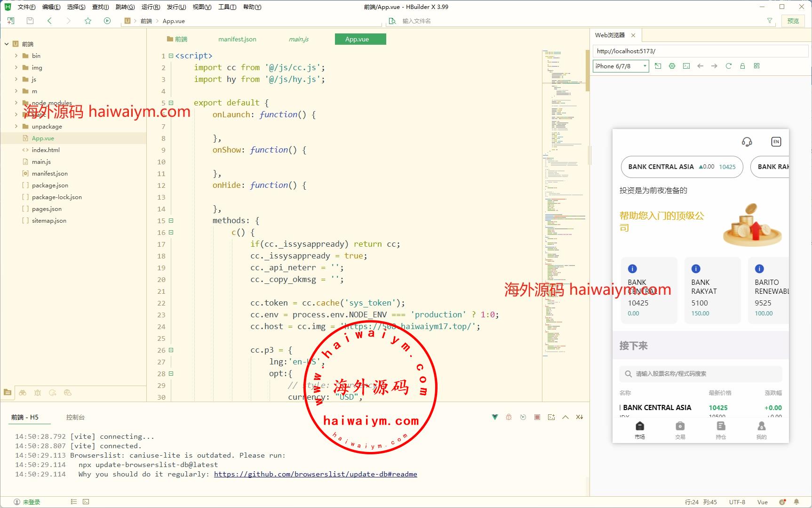Click the localhost:5173 URL address field
Viewport: 812px width, 508px height.
700,51
